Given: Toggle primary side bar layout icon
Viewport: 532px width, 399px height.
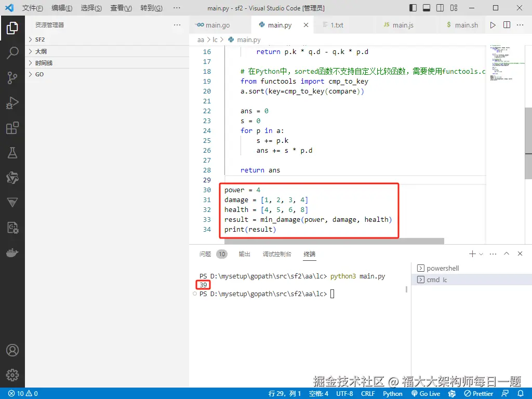Looking at the screenshot, I should tap(413, 8).
